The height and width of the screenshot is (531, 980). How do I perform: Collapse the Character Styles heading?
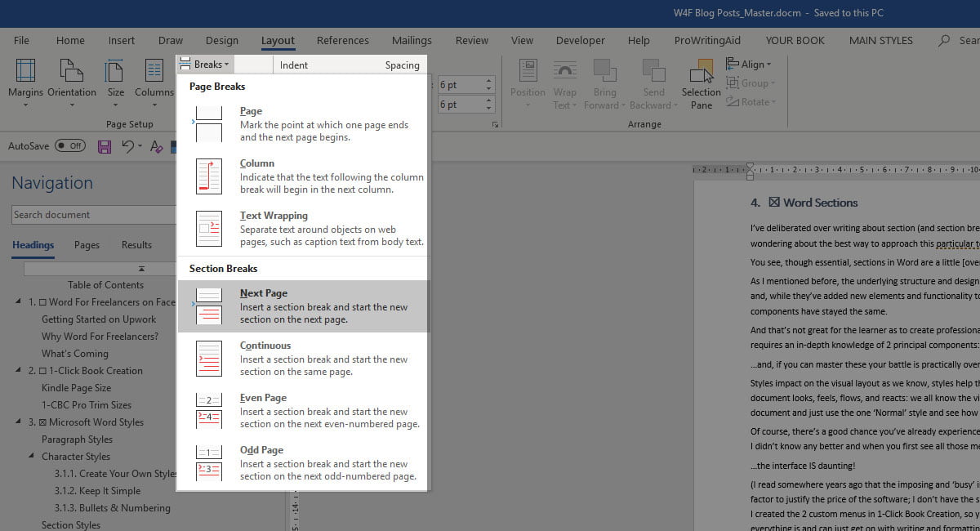pyautogui.click(x=33, y=457)
